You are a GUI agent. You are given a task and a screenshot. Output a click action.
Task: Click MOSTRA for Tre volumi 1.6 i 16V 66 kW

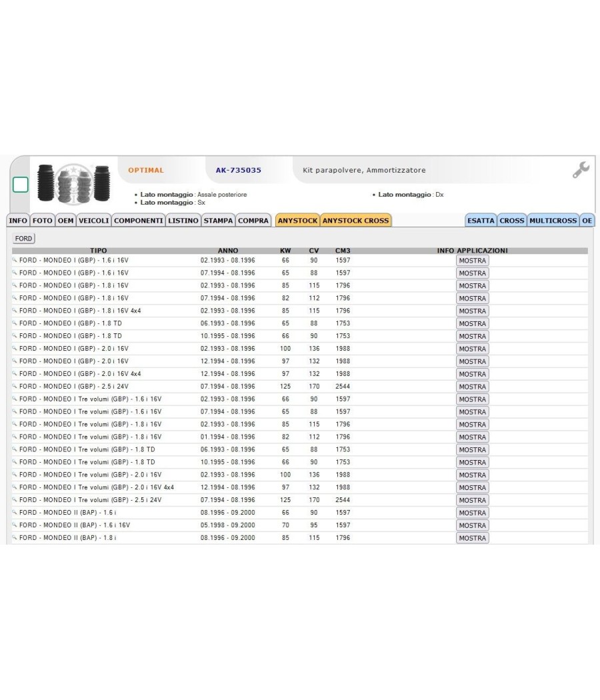472,399
